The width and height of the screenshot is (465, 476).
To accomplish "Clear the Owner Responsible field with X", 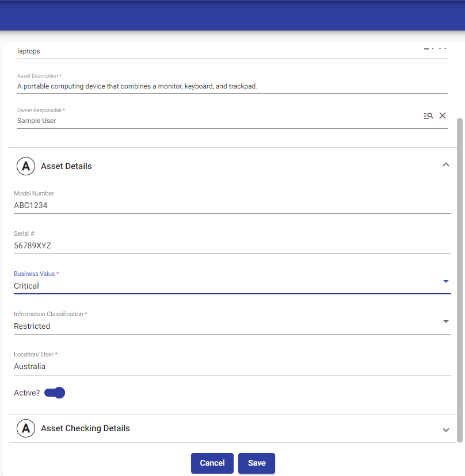I will click(x=443, y=116).
